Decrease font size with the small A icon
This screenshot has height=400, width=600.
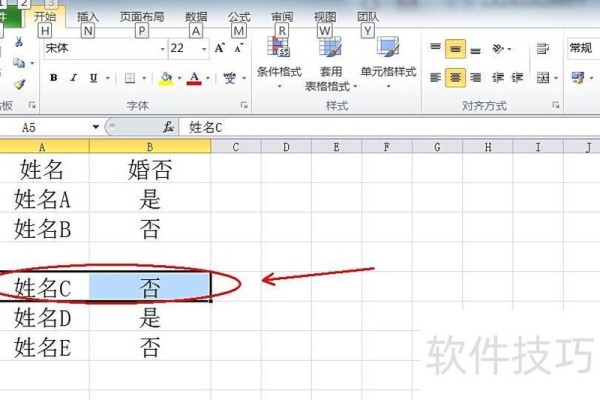[239, 48]
